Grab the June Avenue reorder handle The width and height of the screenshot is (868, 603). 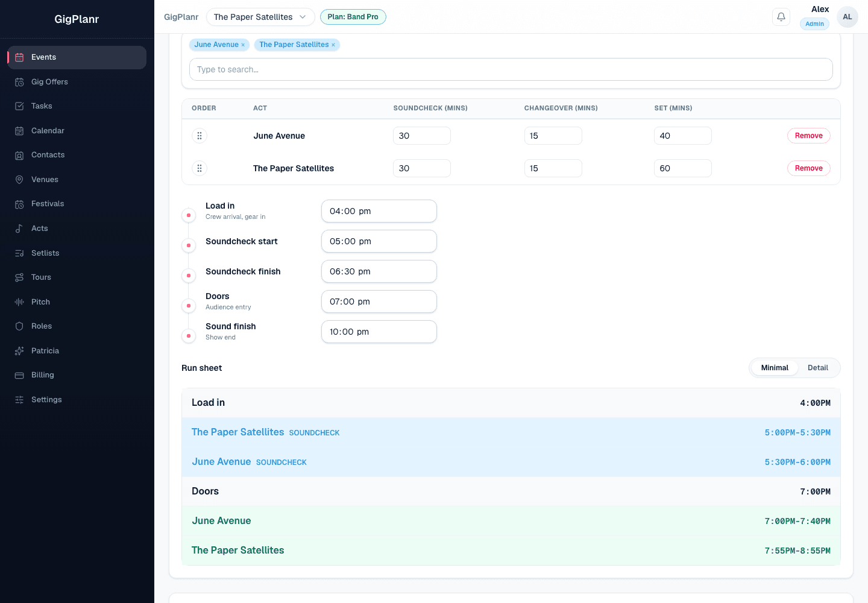point(200,136)
